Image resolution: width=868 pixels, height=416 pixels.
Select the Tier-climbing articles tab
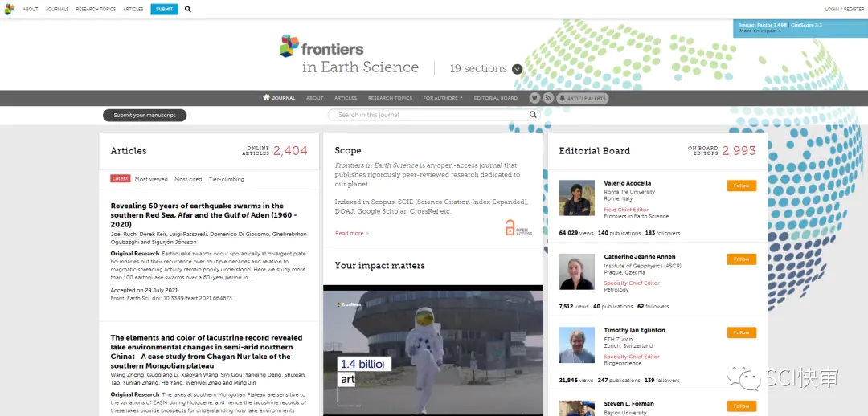227,179
